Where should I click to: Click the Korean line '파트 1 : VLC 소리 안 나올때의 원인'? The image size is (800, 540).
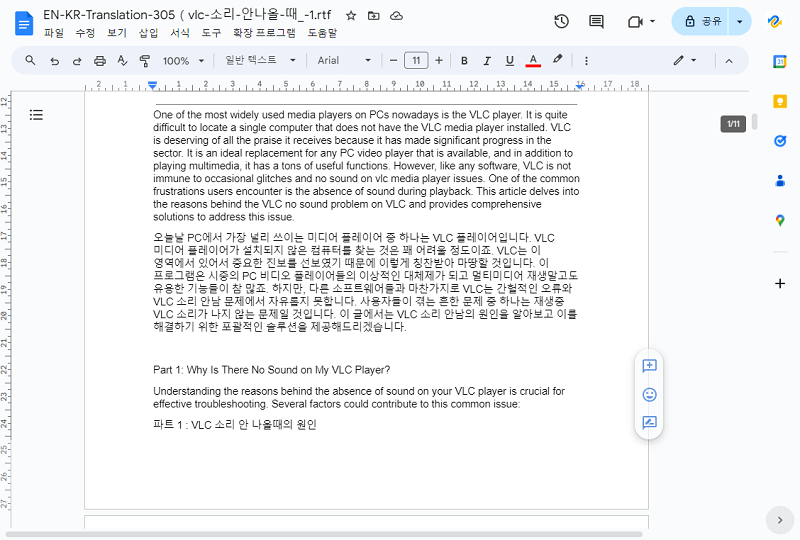tap(235, 425)
